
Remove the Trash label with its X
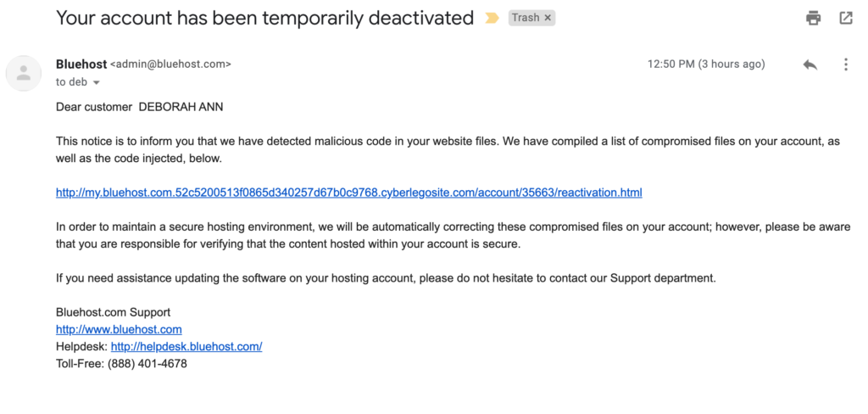tap(548, 18)
